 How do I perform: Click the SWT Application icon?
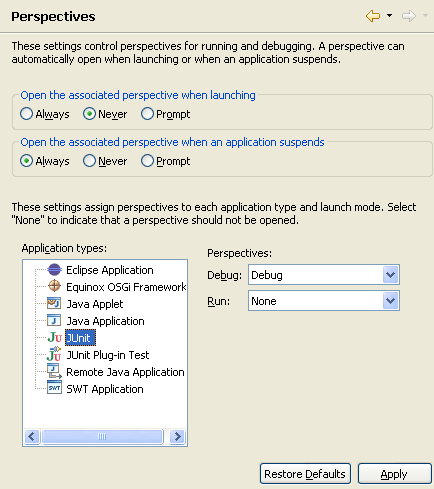(x=54, y=388)
